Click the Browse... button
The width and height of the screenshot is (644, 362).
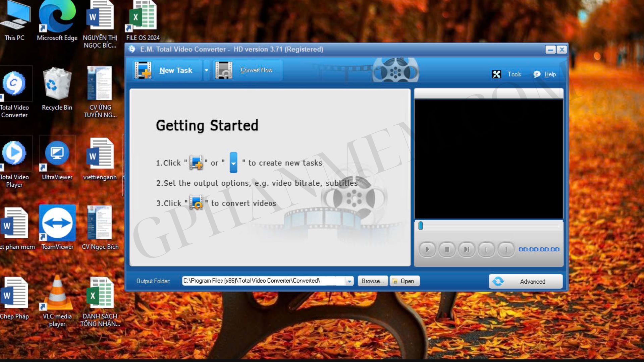[373, 281]
